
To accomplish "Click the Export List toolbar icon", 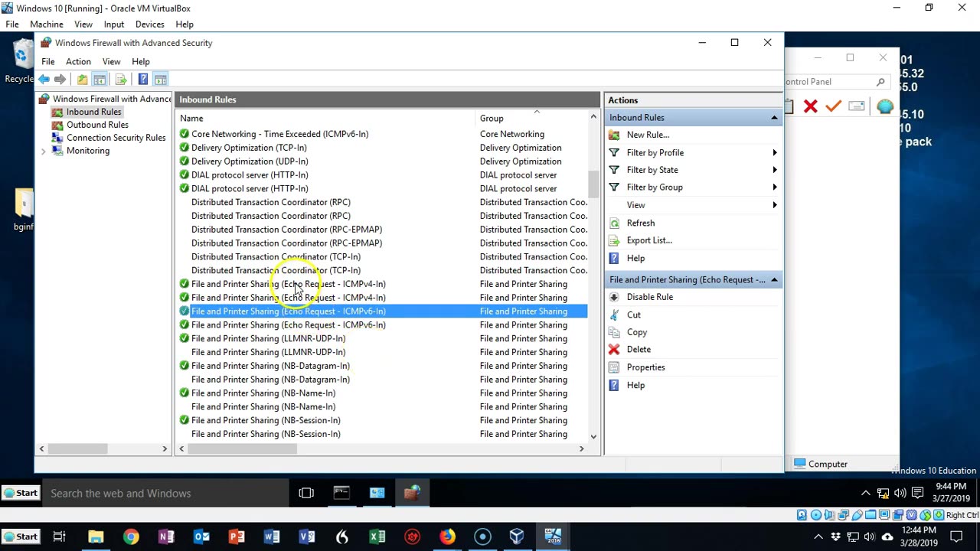I will (121, 80).
